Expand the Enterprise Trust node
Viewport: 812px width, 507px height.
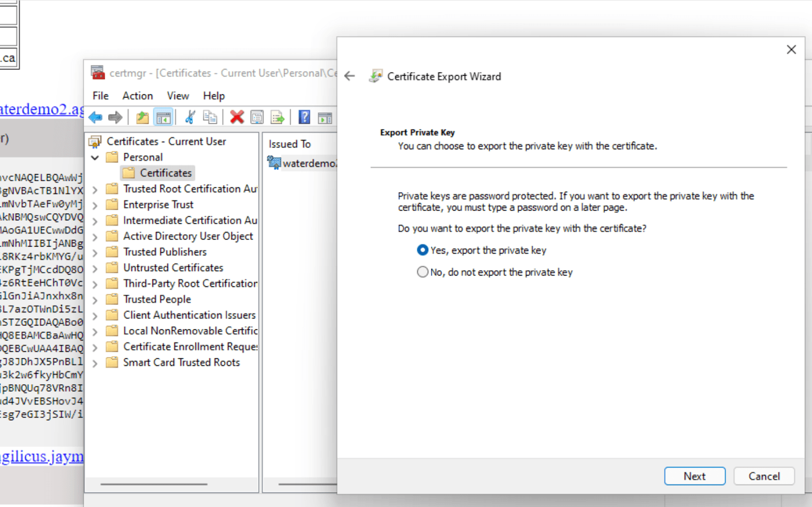click(95, 206)
